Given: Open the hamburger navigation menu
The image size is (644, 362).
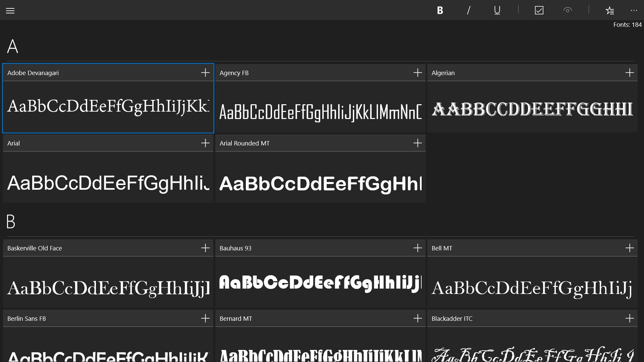Looking at the screenshot, I should tap(10, 11).
